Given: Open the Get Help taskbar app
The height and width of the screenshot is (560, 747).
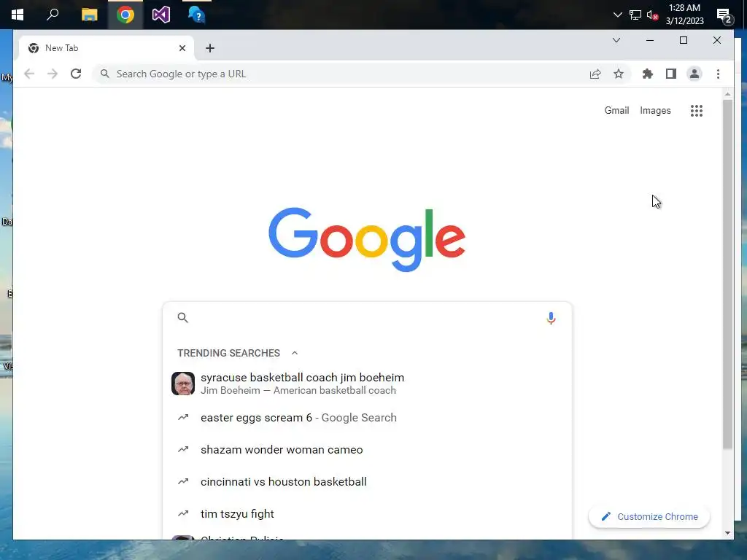Looking at the screenshot, I should (196, 15).
